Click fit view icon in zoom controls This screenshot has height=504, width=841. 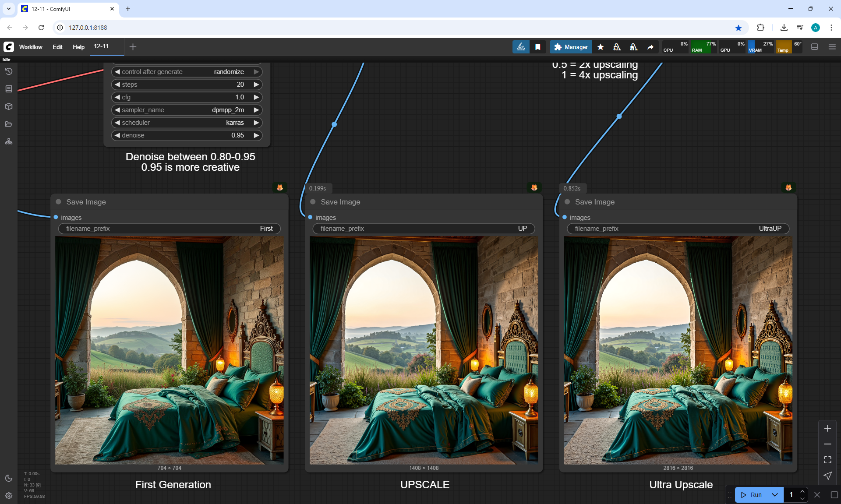point(827,460)
